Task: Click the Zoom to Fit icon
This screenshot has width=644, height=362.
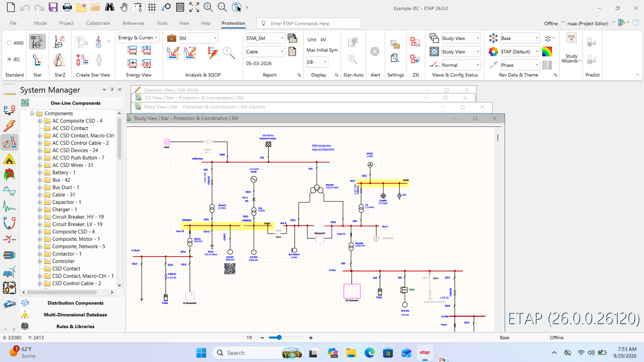Action: pos(194,7)
